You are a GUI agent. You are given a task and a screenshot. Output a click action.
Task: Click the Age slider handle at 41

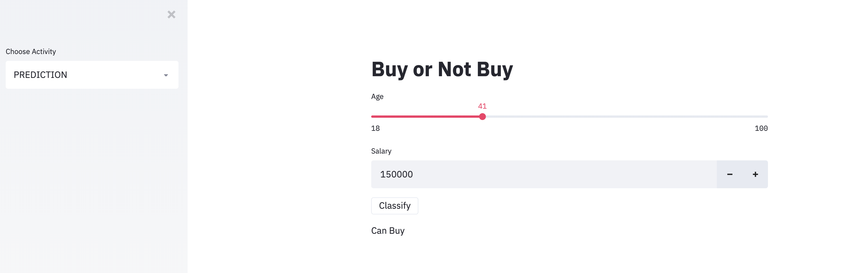[482, 117]
